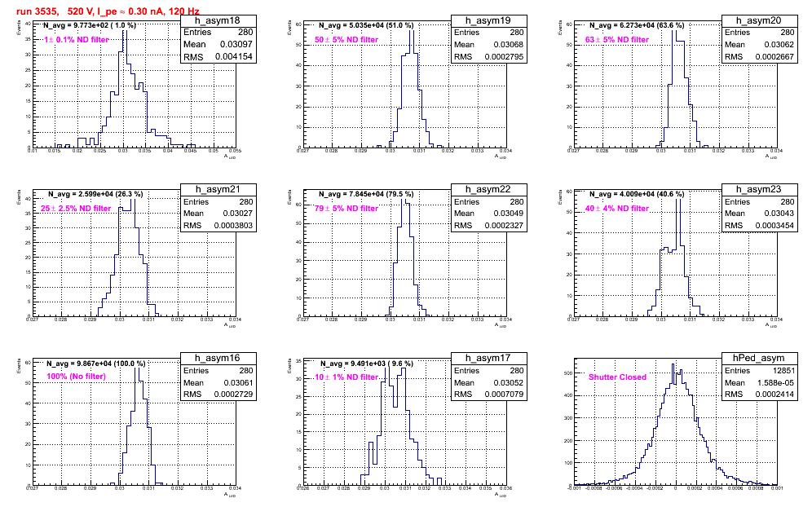Click RMS value 0.0002667

(x=774, y=57)
